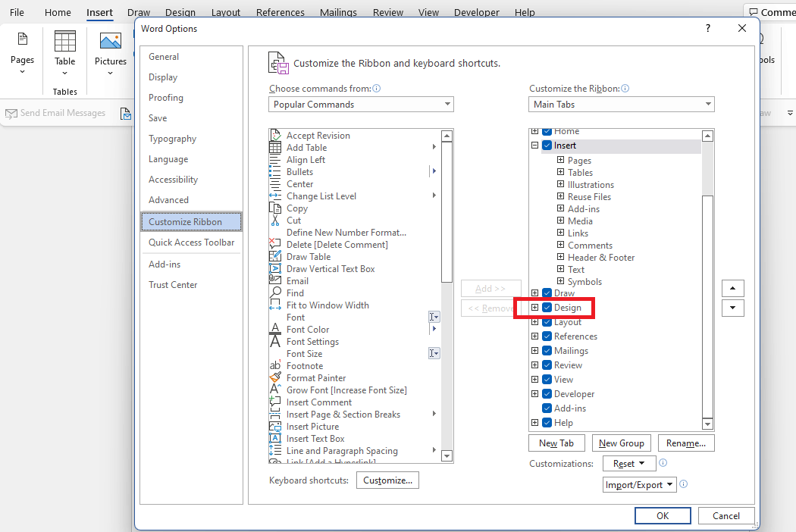Select the Draw Table icon

coord(275,256)
